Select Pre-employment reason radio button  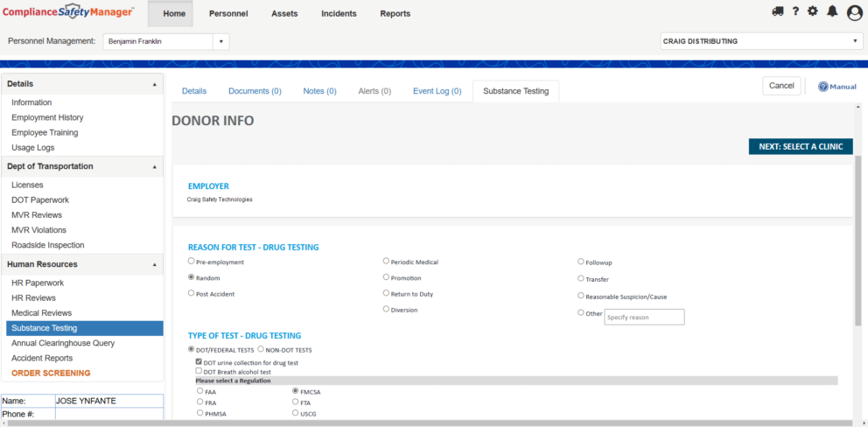191,261
